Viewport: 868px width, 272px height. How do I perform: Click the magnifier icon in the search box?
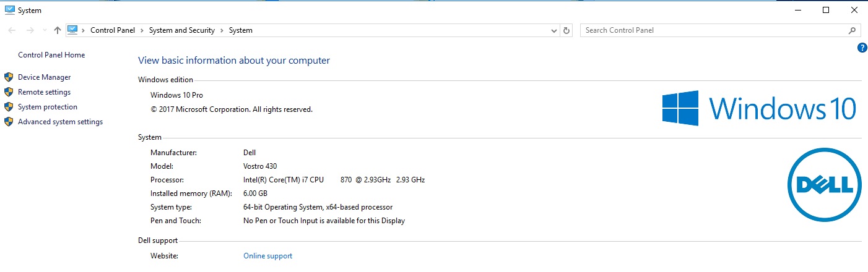[x=853, y=30]
